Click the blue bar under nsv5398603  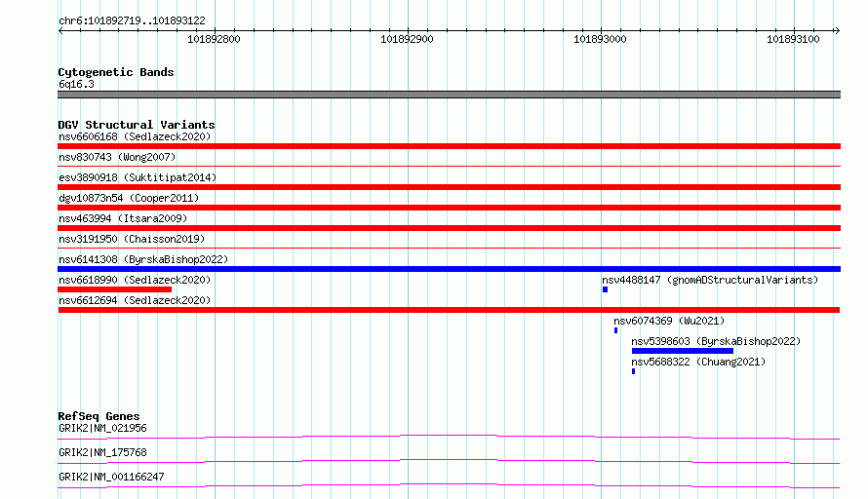click(x=683, y=351)
